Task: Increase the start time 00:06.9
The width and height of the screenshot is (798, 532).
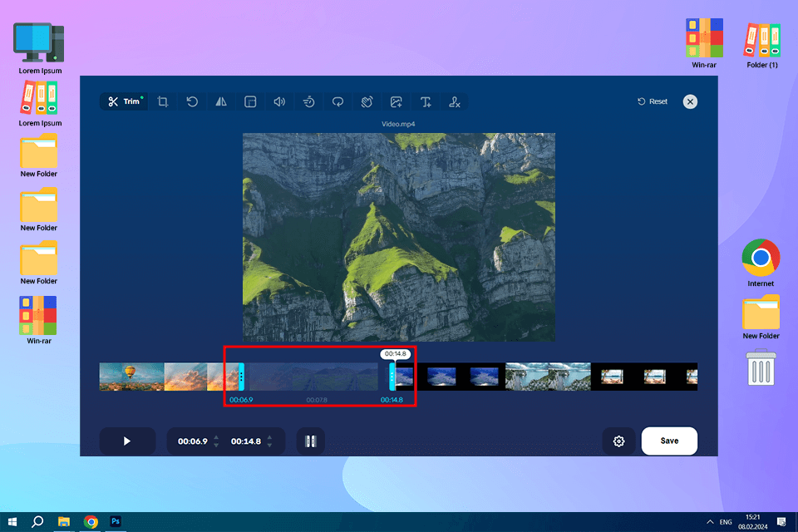Action: pos(216,436)
